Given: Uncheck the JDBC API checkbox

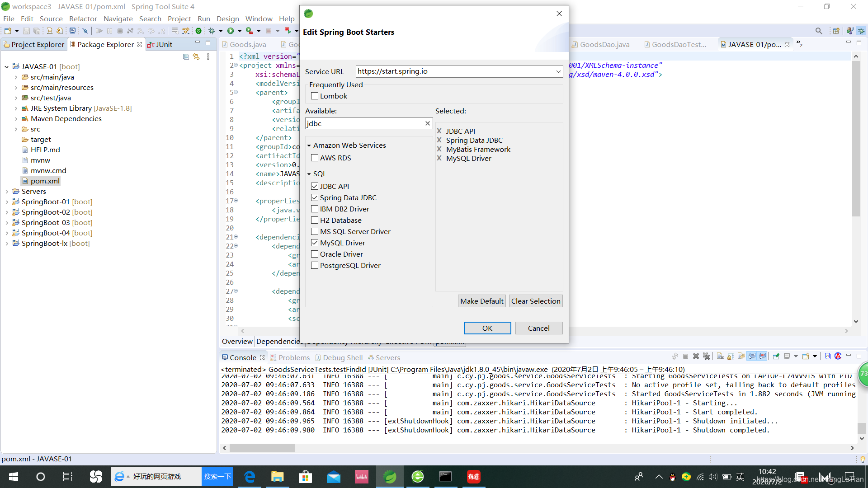Looking at the screenshot, I should coord(315,186).
